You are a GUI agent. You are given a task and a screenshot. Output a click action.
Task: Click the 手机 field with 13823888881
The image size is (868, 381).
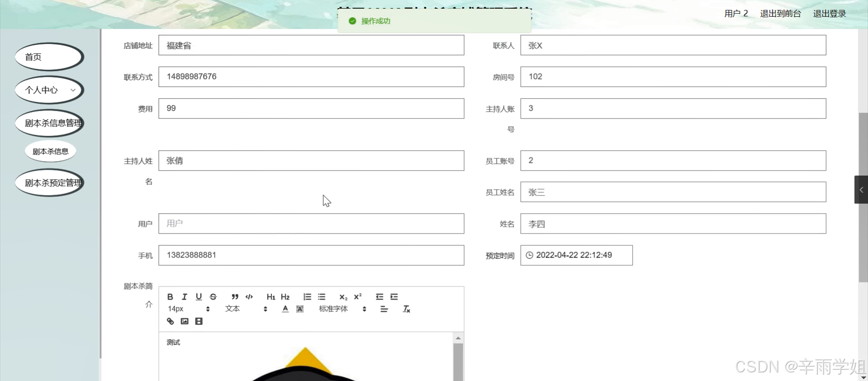(311, 255)
